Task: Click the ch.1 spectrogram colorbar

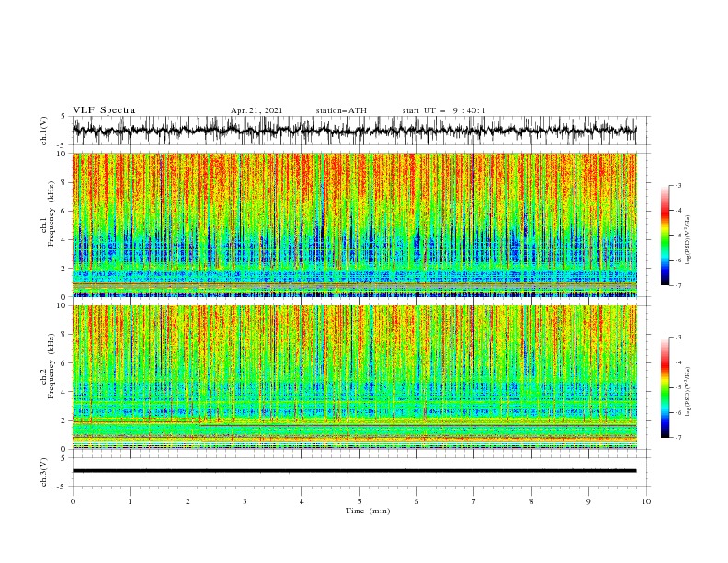Action: click(x=665, y=236)
